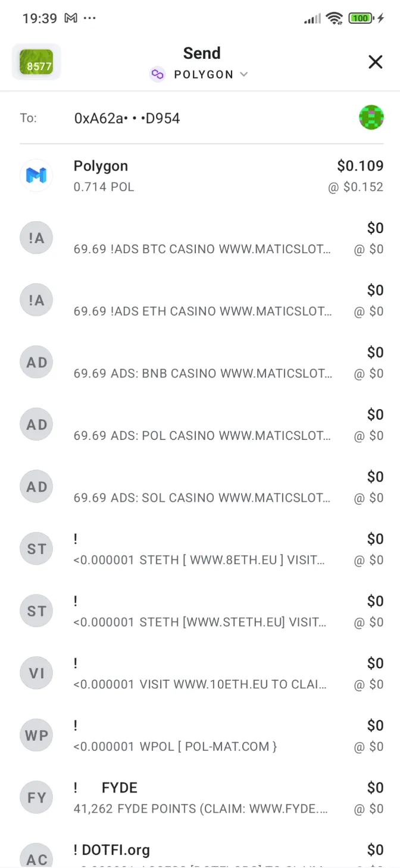400x868 pixels.
Task: Click the purple Polygon network badge
Action: (x=157, y=74)
